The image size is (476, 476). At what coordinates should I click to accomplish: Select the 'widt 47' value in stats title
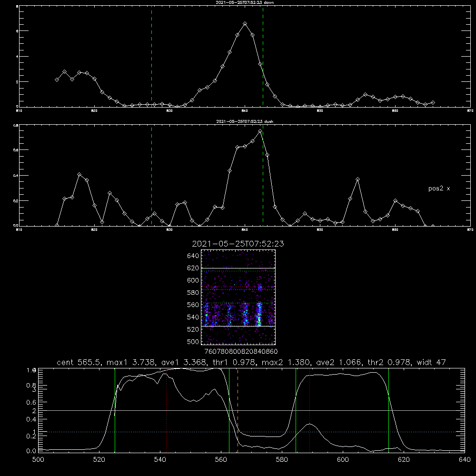(431, 362)
